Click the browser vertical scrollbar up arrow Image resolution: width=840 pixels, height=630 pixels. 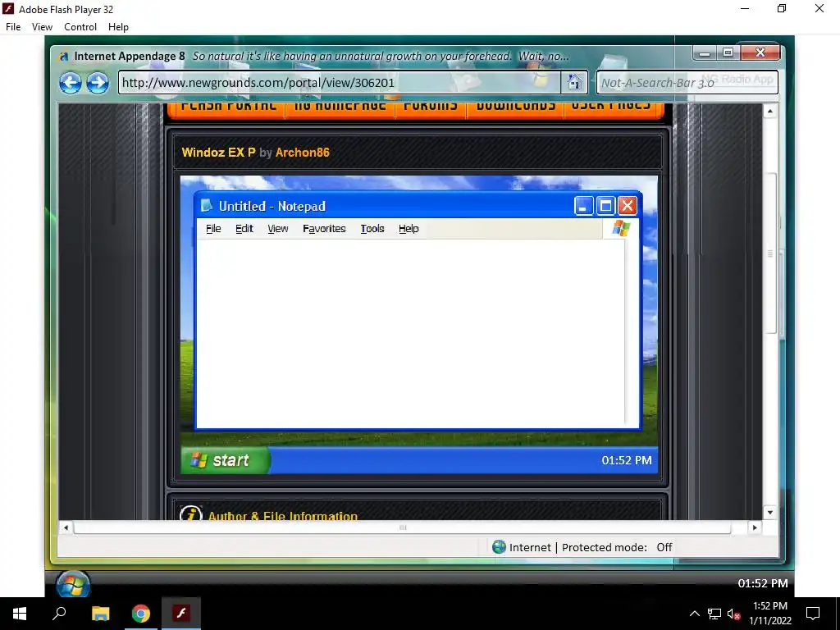769,112
